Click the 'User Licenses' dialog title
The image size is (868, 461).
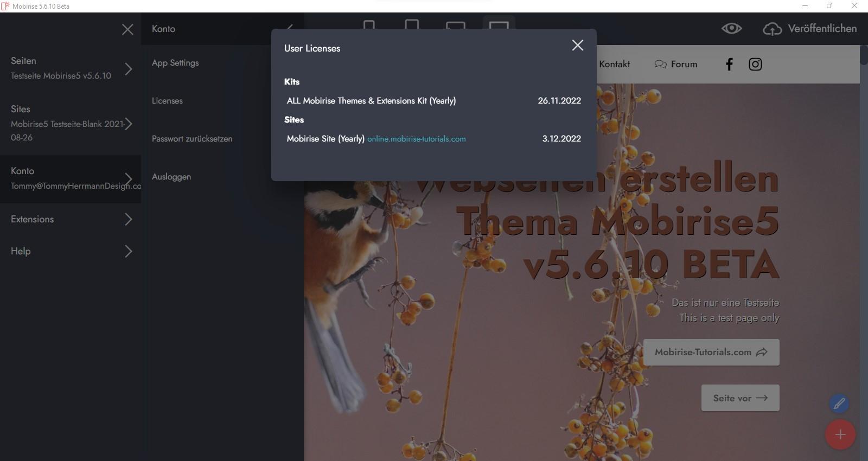click(312, 48)
